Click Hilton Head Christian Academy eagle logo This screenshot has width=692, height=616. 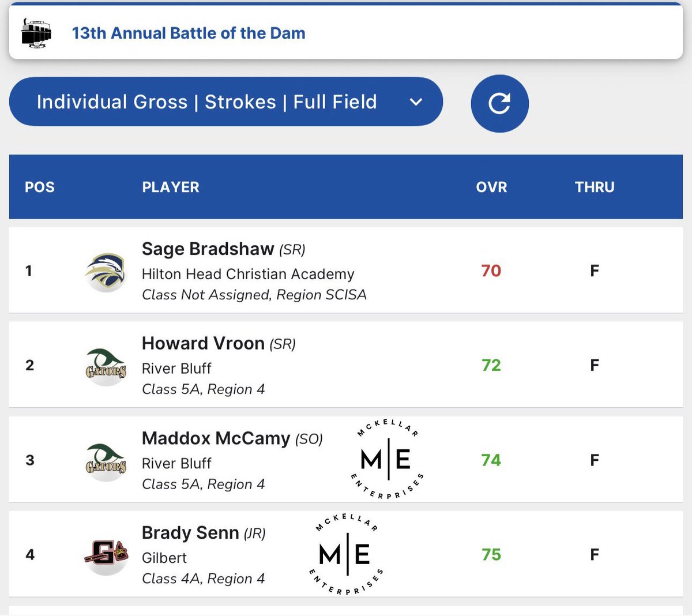[x=106, y=272]
